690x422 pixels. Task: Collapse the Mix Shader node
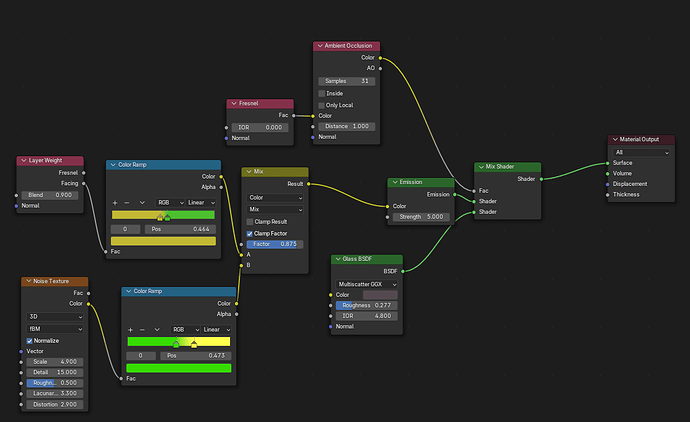481,167
